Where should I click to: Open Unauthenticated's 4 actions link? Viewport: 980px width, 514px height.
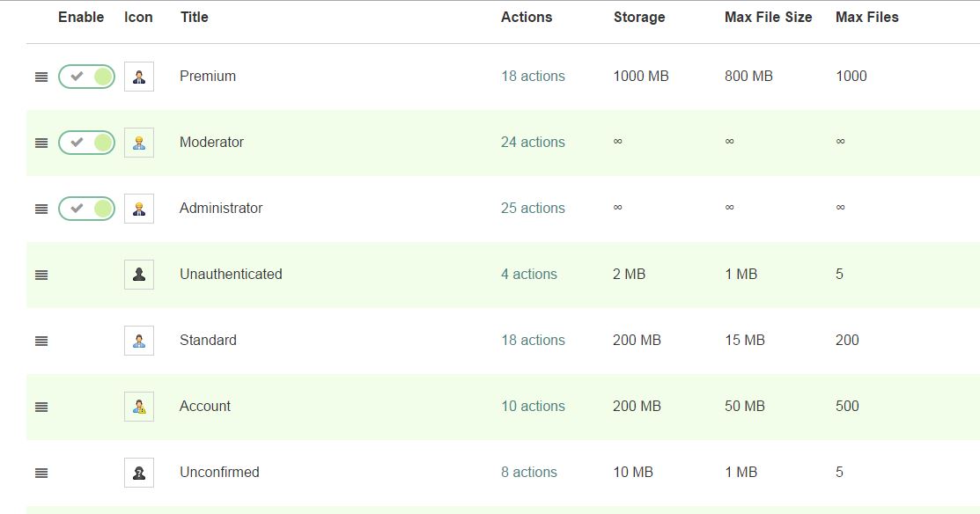(x=529, y=275)
